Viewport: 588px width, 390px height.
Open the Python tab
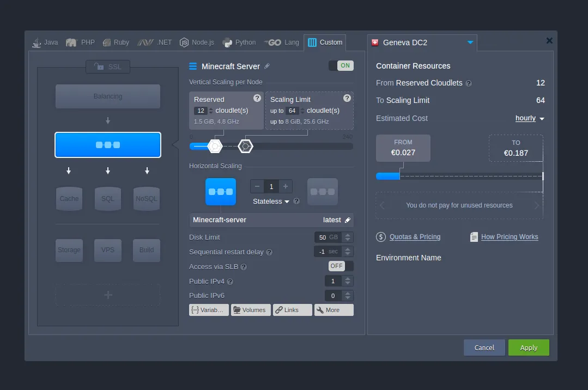(239, 42)
